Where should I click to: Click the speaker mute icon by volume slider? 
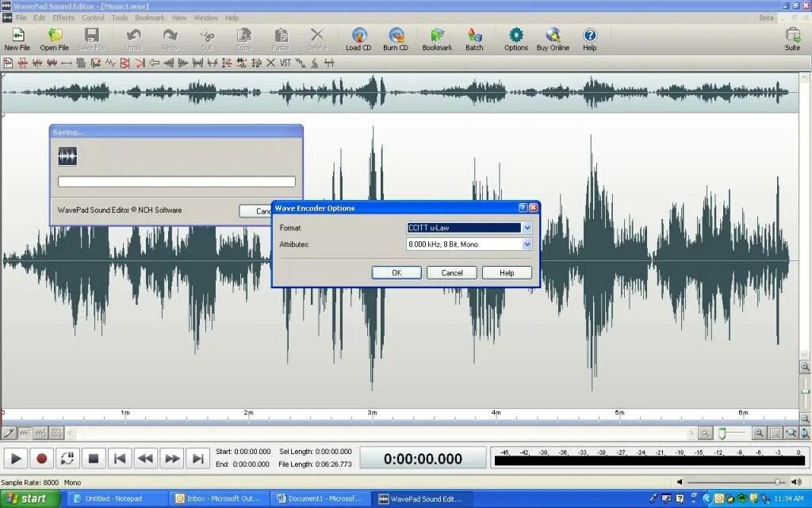(x=680, y=482)
